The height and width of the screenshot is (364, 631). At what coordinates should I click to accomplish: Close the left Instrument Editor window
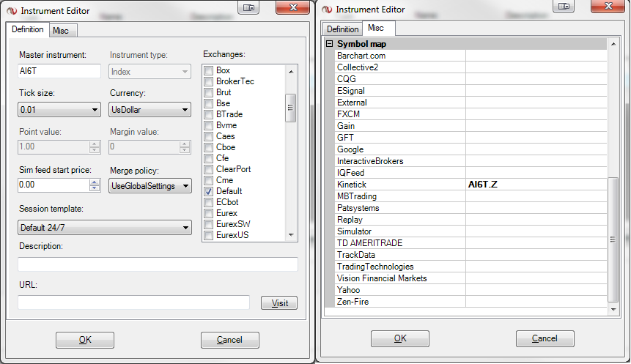pos(294,7)
